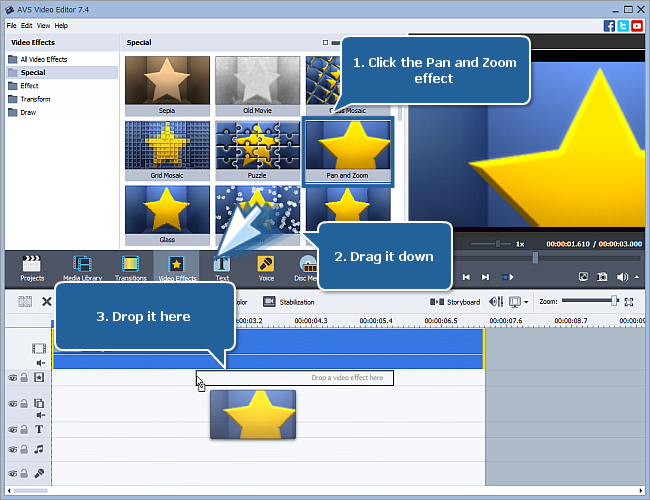Toggle full screen preview
The image size is (650, 500).
click(x=583, y=277)
